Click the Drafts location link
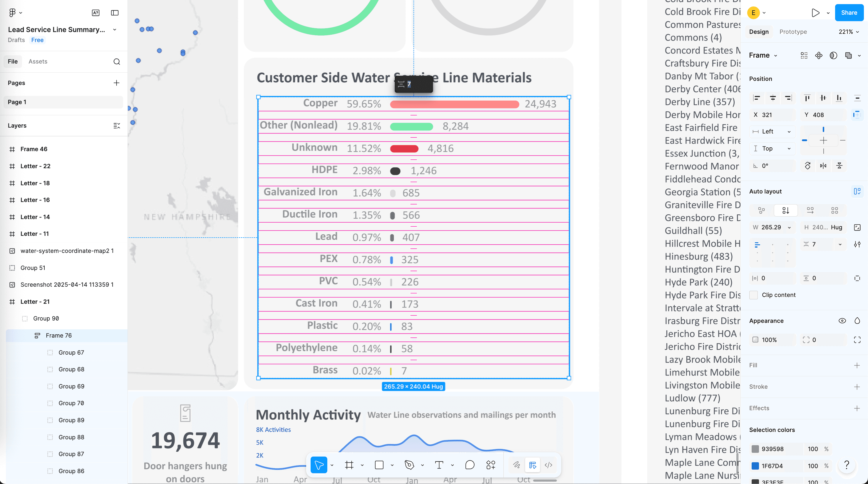 click(16, 40)
